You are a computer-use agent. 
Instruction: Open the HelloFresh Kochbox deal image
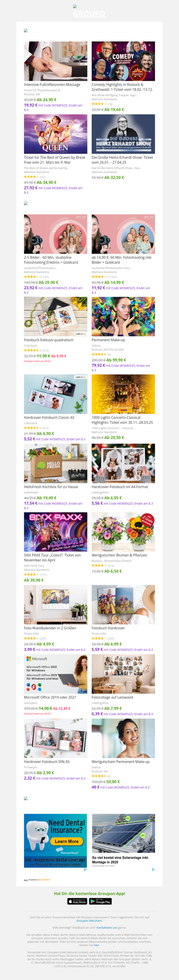point(55,463)
